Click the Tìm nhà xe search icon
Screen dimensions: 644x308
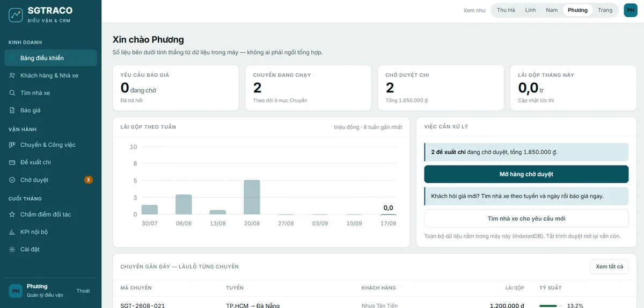click(x=12, y=93)
